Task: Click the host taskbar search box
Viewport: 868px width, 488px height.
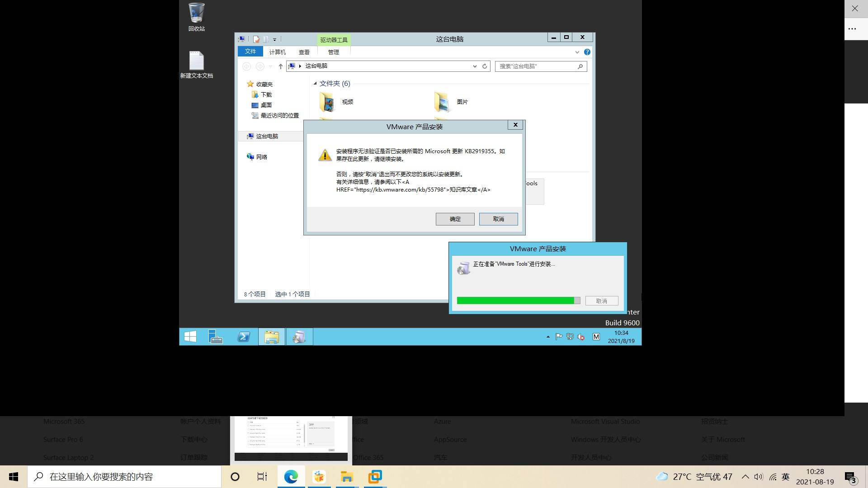Action: [124, 477]
